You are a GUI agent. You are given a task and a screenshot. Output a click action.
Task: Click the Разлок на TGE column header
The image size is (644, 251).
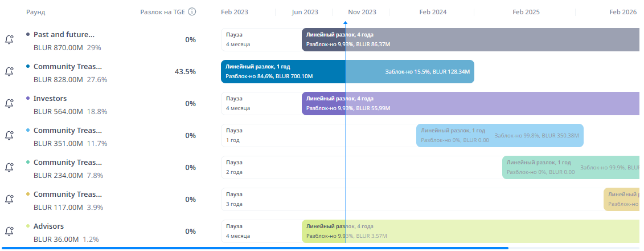tap(163, 12)
